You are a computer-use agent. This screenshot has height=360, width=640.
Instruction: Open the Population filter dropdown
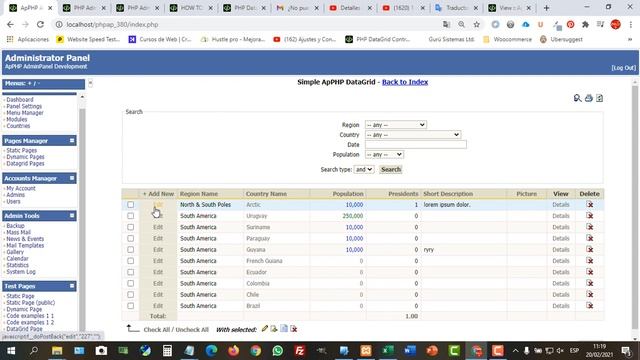pos(384,155)
